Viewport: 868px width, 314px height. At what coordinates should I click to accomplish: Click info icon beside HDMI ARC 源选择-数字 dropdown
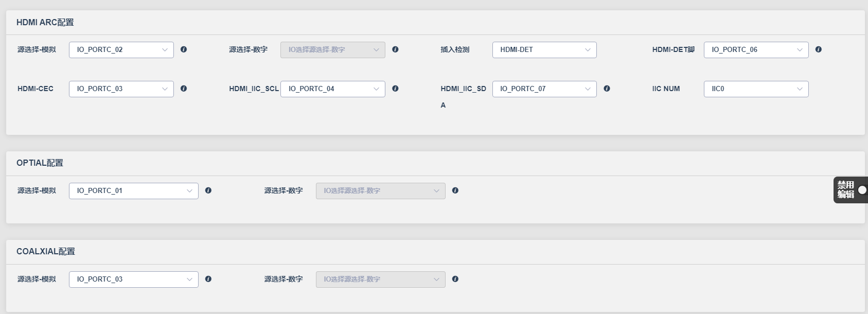pyautogui.click(x=395, y=49)
